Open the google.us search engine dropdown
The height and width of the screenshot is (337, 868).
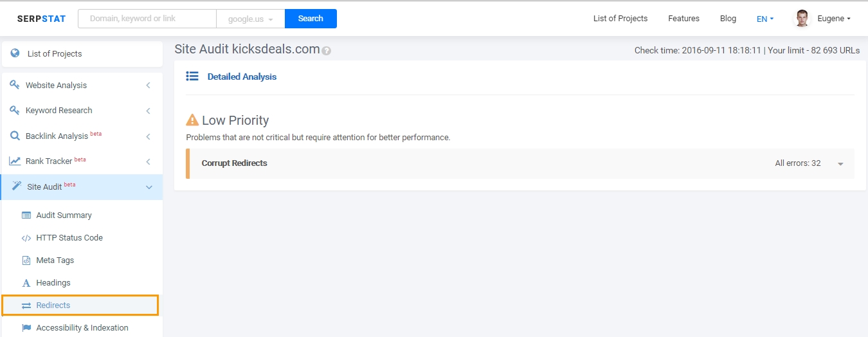click(251, 19)
